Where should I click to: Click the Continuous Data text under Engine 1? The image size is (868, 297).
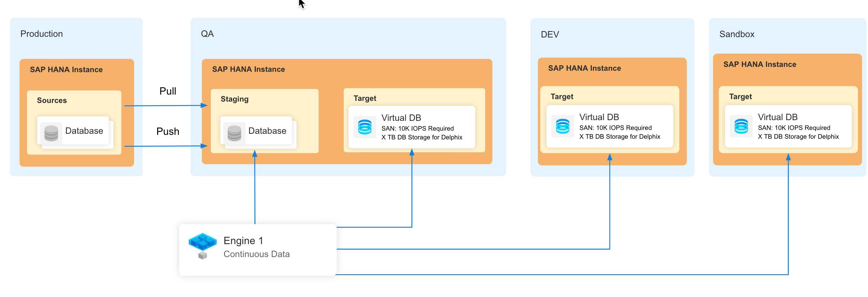257,254
